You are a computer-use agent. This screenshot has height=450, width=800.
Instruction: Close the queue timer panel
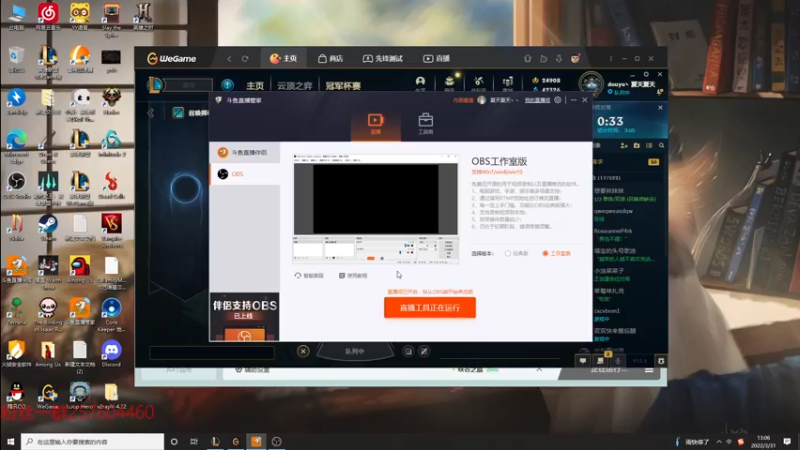coord(660,108)
